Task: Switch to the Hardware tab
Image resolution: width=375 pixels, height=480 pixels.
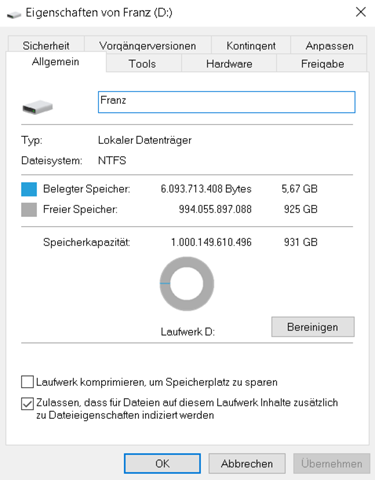Action: (229, 63)
